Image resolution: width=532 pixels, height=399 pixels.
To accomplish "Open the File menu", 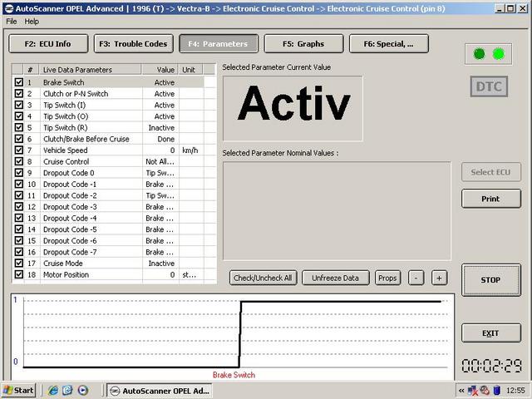I will click(11, 22).
